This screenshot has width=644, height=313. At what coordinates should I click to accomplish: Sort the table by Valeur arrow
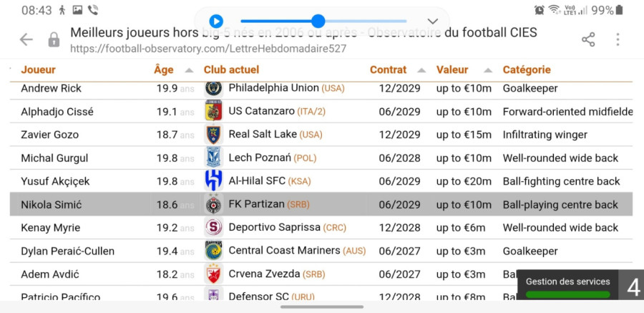(x=488, y=70)
